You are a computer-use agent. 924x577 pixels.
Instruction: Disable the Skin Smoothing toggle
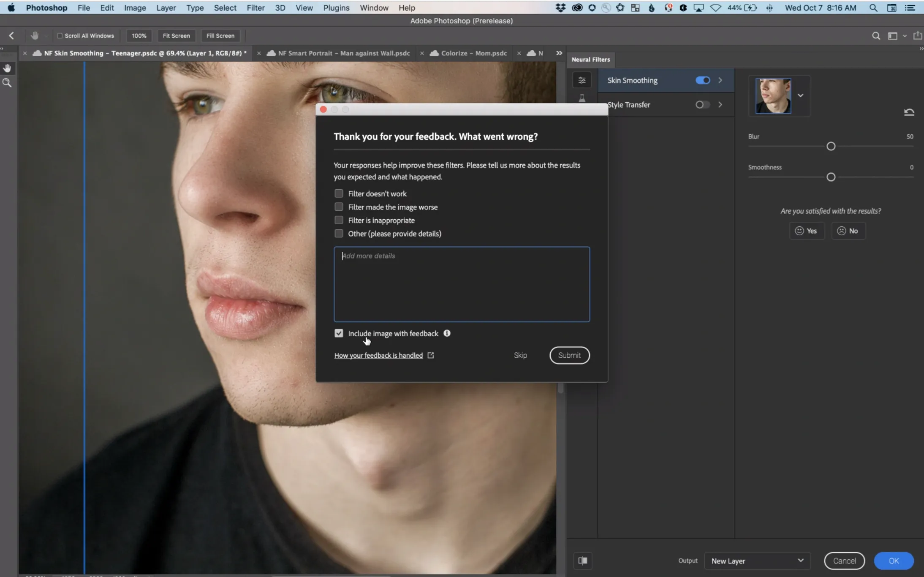702,80
